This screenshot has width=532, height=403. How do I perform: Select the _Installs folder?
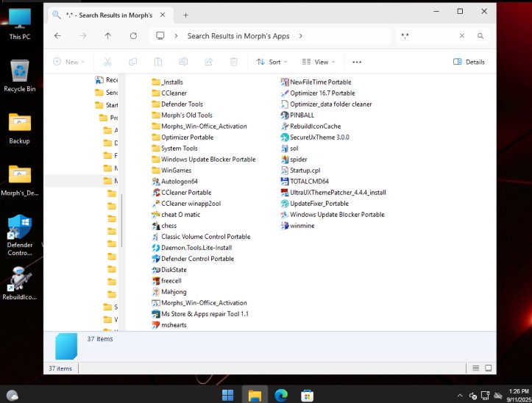(168, 82)
